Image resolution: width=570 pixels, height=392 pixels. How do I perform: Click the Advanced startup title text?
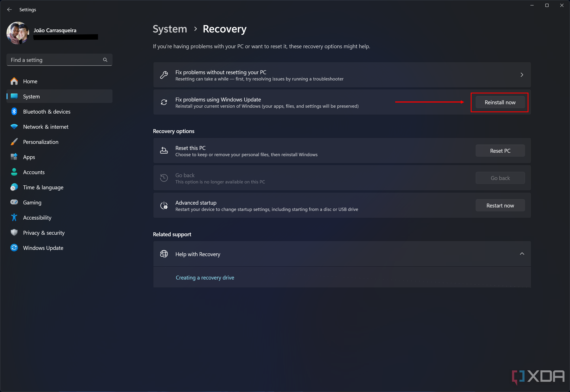coord(196,203)
